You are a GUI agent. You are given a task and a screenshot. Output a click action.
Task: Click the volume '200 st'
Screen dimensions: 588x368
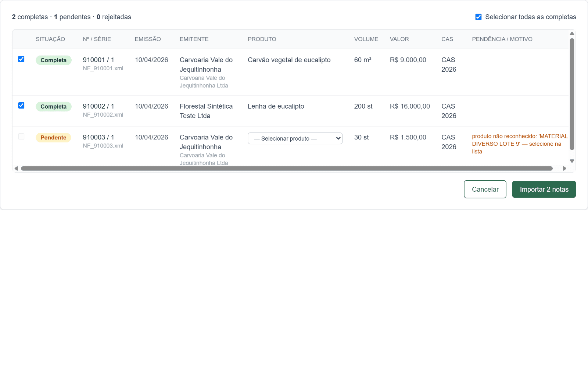(363, 106)
